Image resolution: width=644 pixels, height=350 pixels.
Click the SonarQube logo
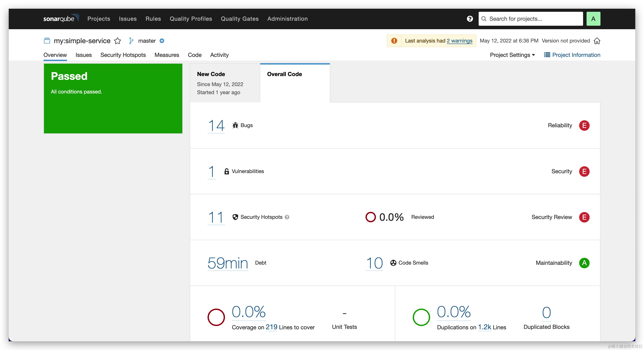(x=61, y=18)
